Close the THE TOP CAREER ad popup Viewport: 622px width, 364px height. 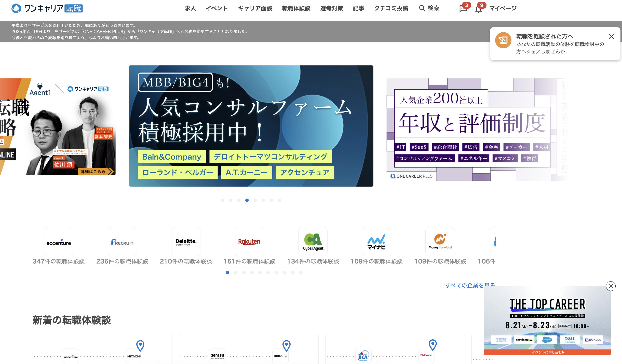[x=611, y=286]
